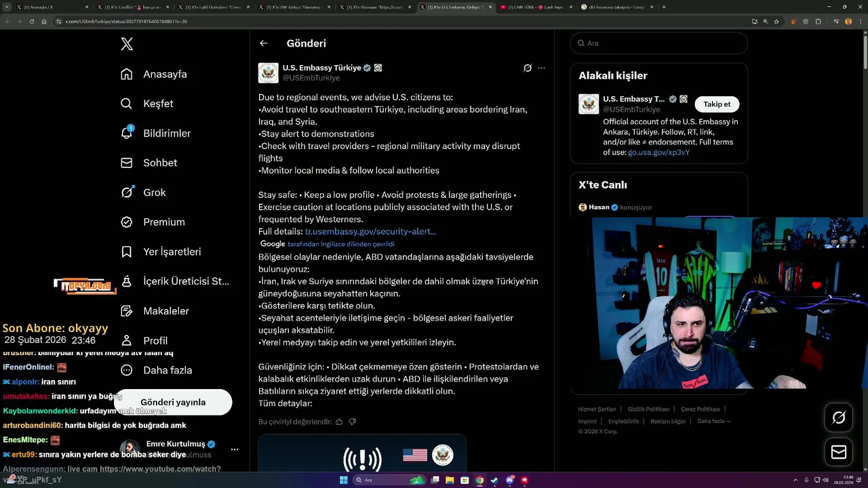The height and width of the screenshot is (488, 868).
Task: Bookmark this page with the star
Action: click(776, 21)
